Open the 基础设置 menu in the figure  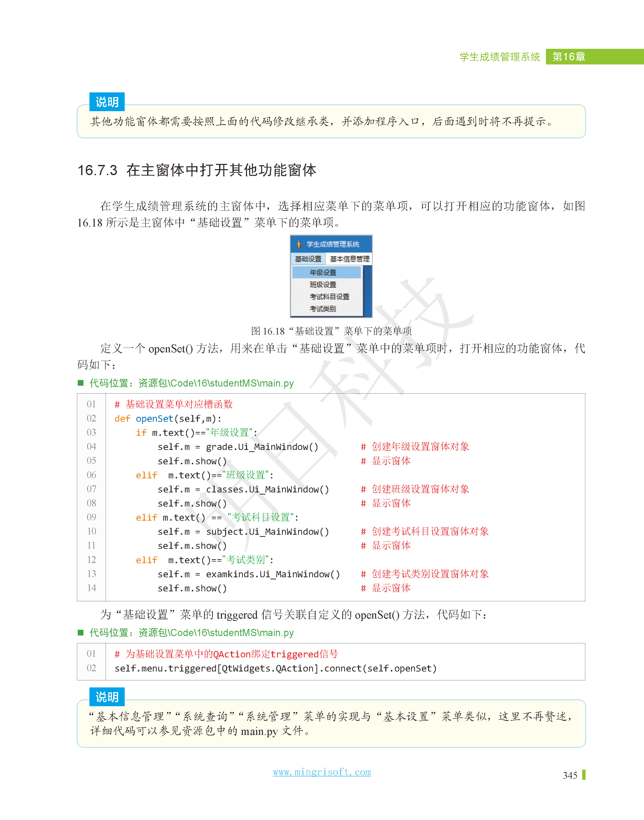coord(308,259)
